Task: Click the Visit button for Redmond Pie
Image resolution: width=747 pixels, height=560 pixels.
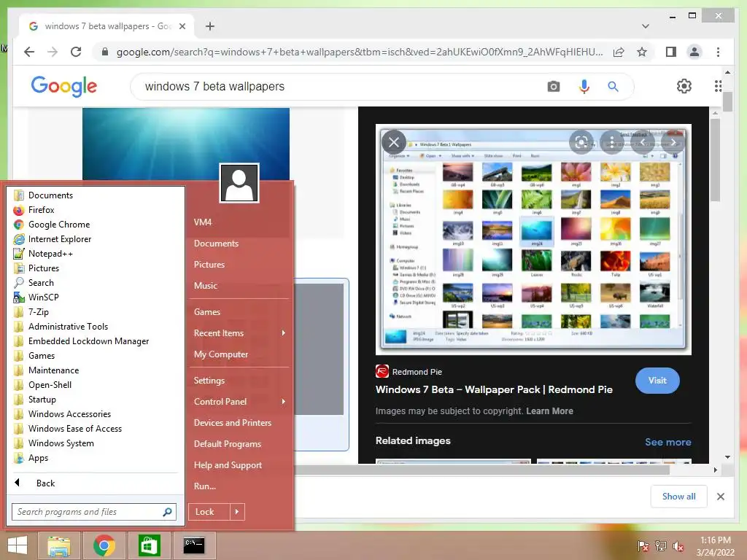Action: click(x=657, y=381)
